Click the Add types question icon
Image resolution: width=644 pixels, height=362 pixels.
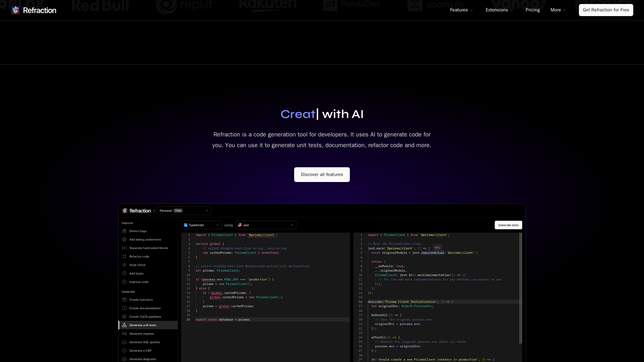click(x=124, y=273)
